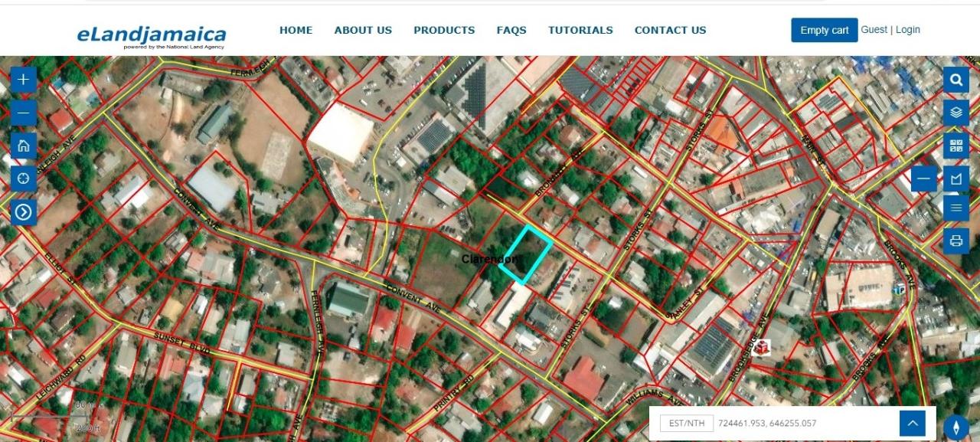Click the Empty cart button
This screenshot has width=980, height=442.
click(825, 30)
